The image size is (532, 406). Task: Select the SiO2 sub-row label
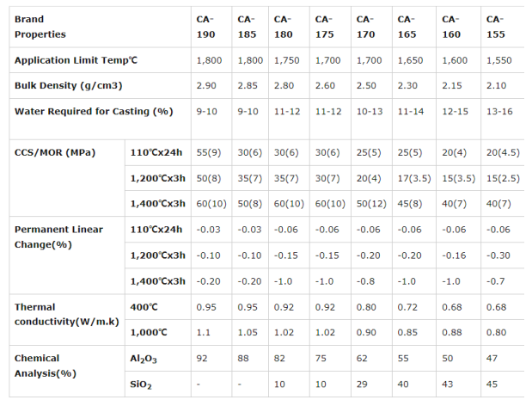click(142, 384)
